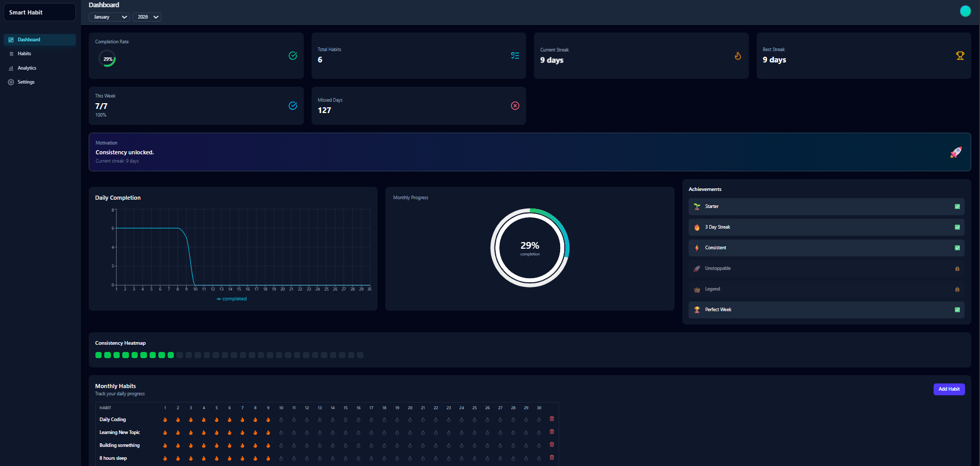Toggle the Starter achievement checkbox
The width and height of the screenshot is (980, 466).
point(957,206)
